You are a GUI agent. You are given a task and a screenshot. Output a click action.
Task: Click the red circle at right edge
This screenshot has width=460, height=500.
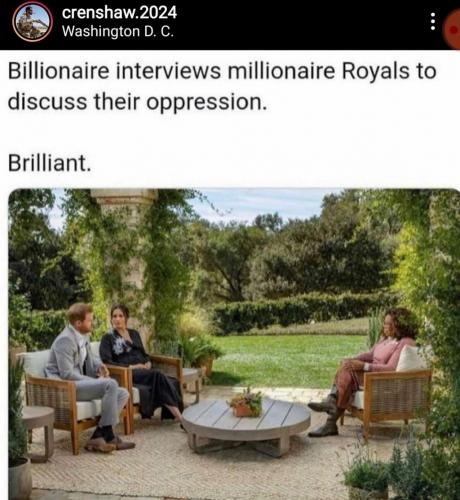point(452,29)
